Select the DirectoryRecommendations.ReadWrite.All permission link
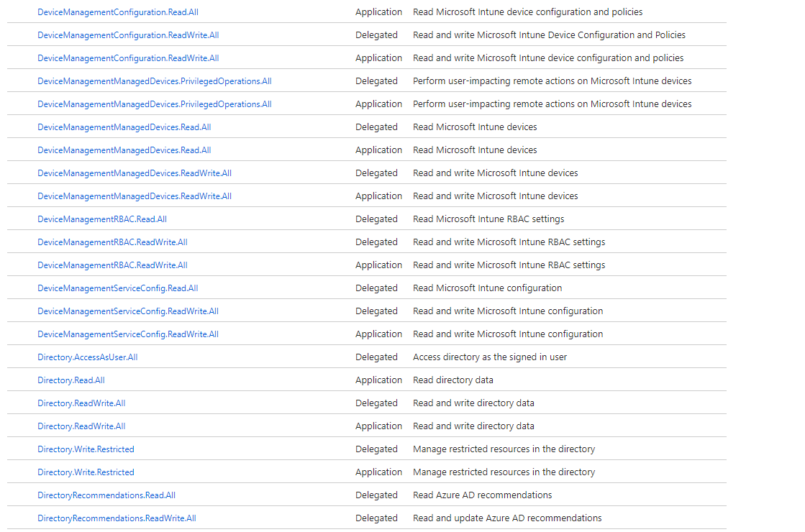805x532 pixels. coord(117,518)
